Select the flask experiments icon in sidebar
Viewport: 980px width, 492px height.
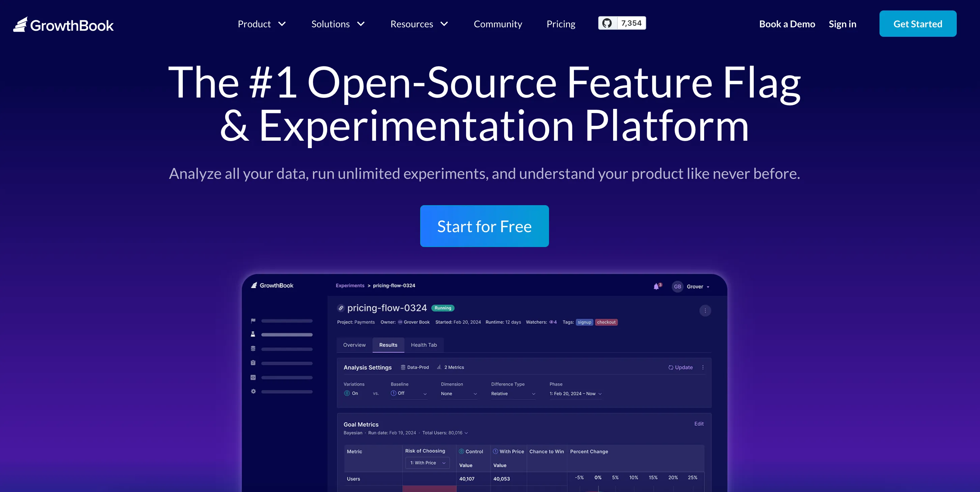[253, 334]
